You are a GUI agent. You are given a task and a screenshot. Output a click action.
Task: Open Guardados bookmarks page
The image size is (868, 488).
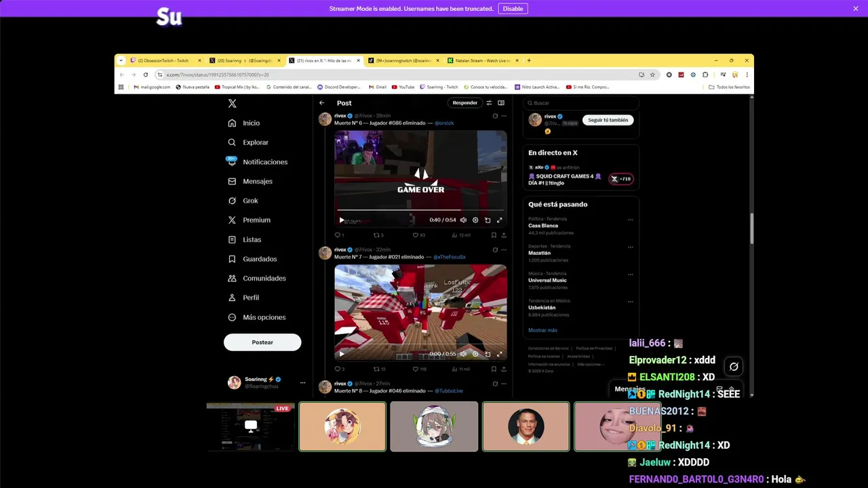[x=252, y=259]
